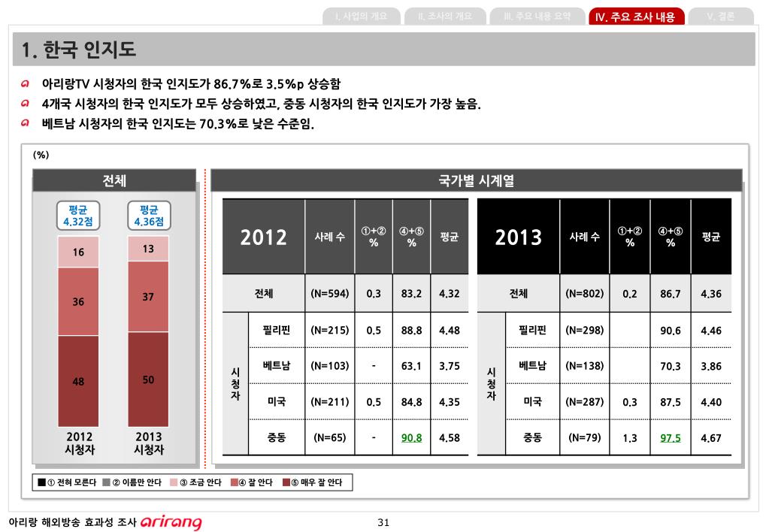Select the 'IV. 주요 조사 내용' tab
Viewport: 769px width, 532px height.
coord(636,17)
